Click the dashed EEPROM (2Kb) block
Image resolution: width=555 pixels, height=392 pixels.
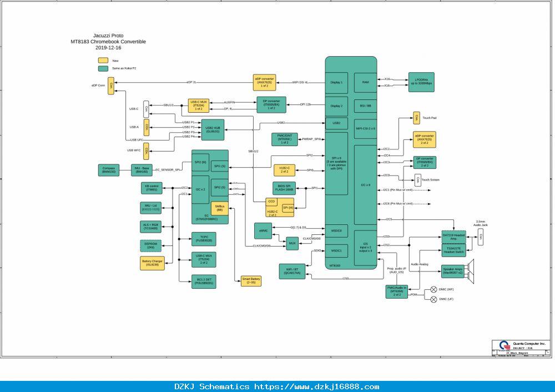tap(151, 246)
